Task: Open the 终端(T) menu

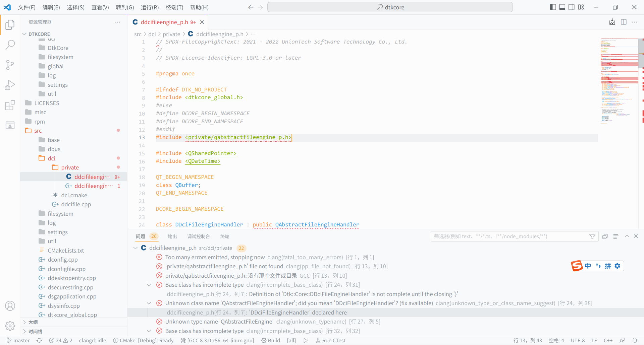Action: click(174, 7)
